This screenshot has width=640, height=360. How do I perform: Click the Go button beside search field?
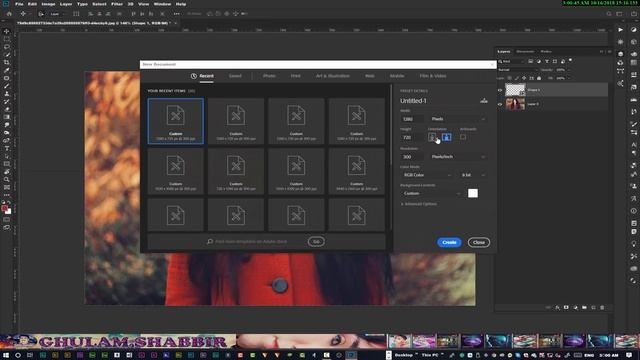coord(316,242)
